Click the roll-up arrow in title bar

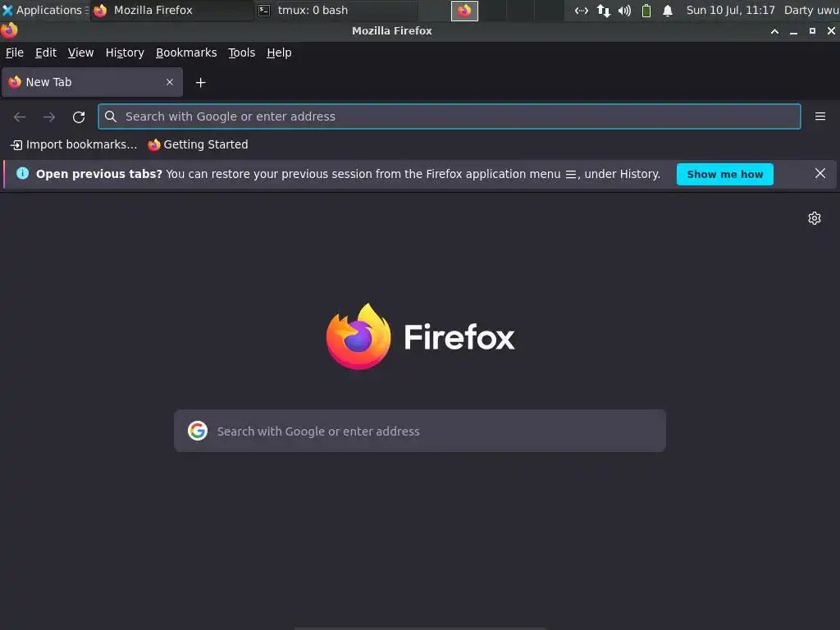[774, 31]
